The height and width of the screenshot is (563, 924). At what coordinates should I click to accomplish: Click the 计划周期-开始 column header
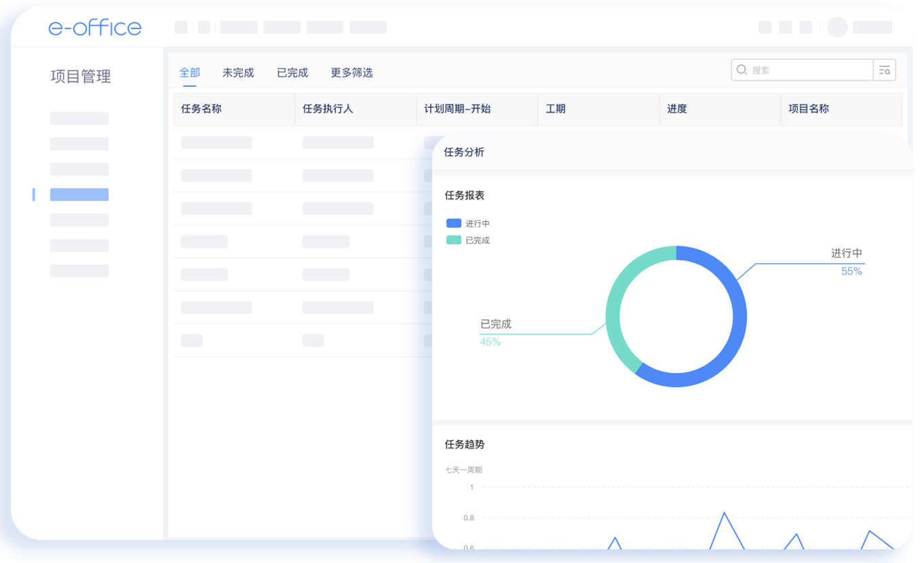(457, 109)
